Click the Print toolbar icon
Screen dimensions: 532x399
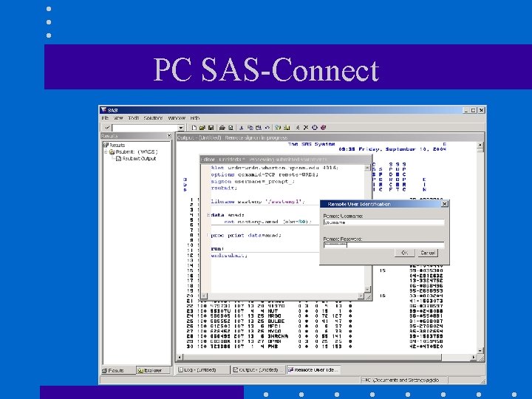(x=222, y=128)
